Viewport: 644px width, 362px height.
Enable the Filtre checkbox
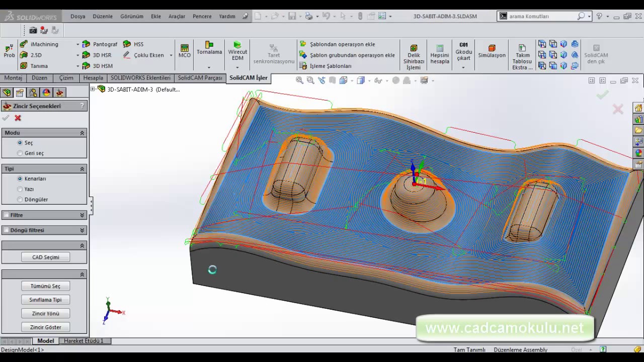pos(6,215)
